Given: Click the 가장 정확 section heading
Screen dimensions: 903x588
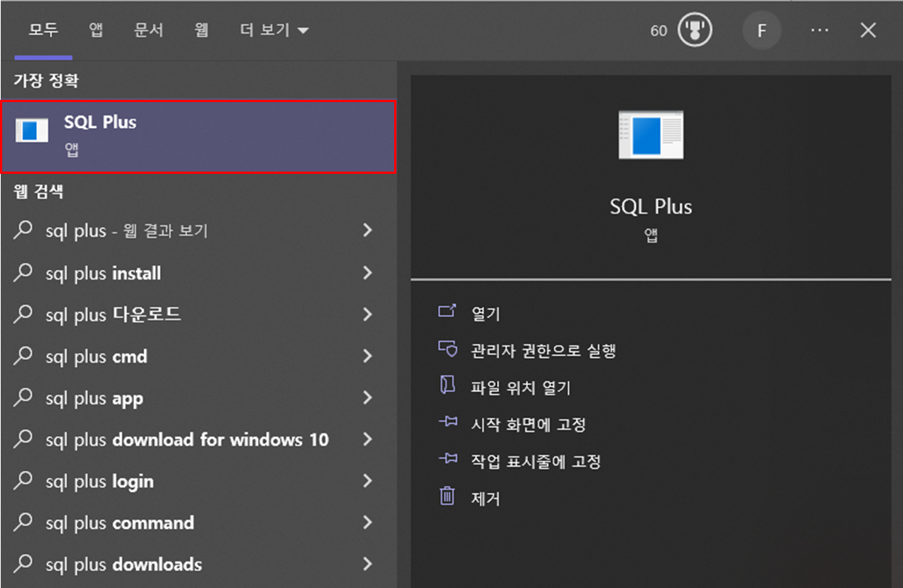Looking at the screenshot, I should coord(46,81).
